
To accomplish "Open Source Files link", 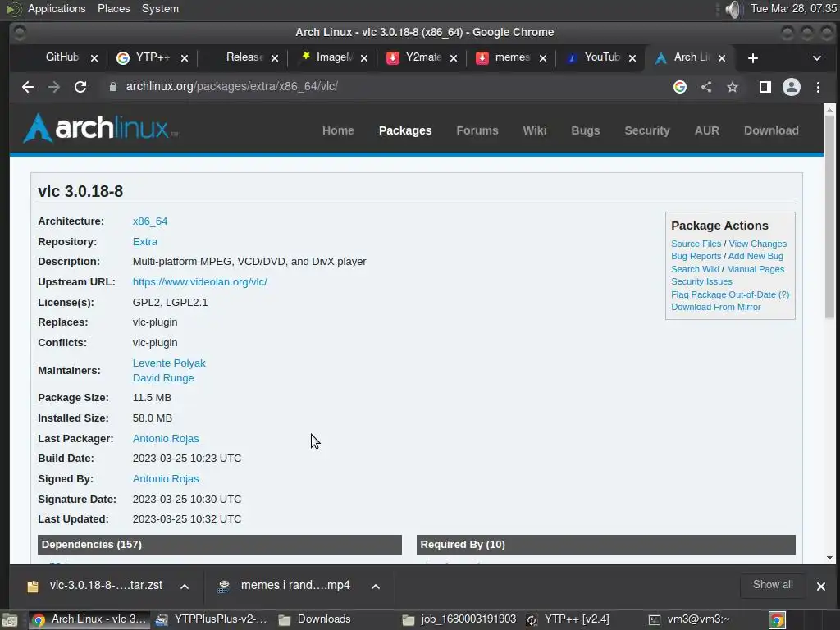I will tap(696, 244).
